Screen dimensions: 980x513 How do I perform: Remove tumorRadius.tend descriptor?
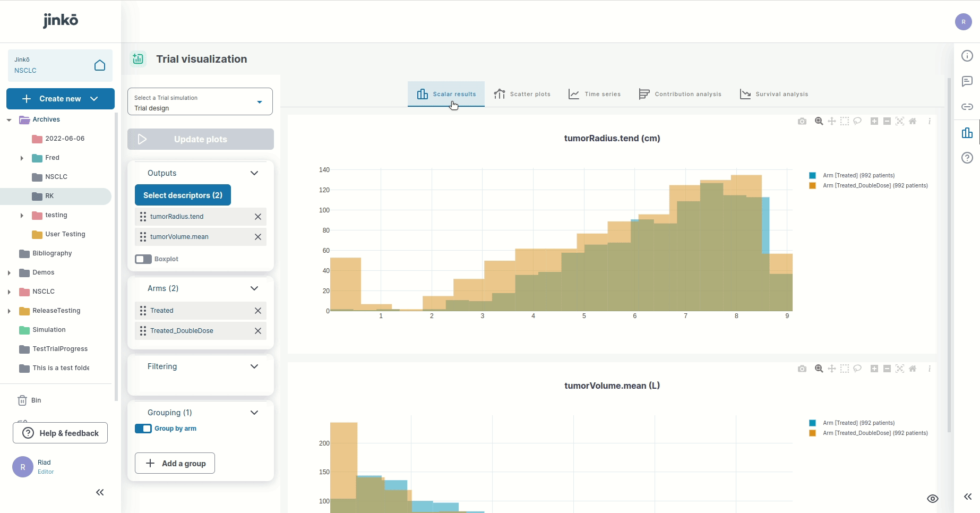click(258, 217)
